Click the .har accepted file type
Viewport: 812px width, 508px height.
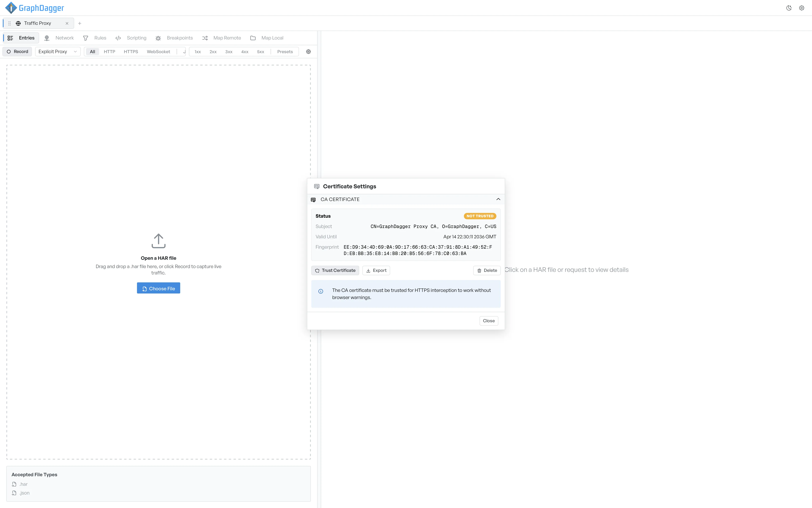pos(23,484)
